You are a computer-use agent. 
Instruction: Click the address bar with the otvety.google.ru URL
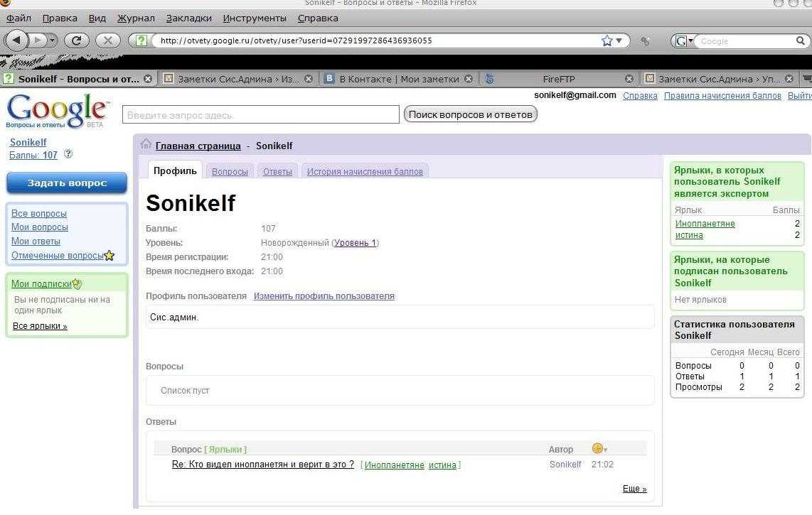point(378,40)
